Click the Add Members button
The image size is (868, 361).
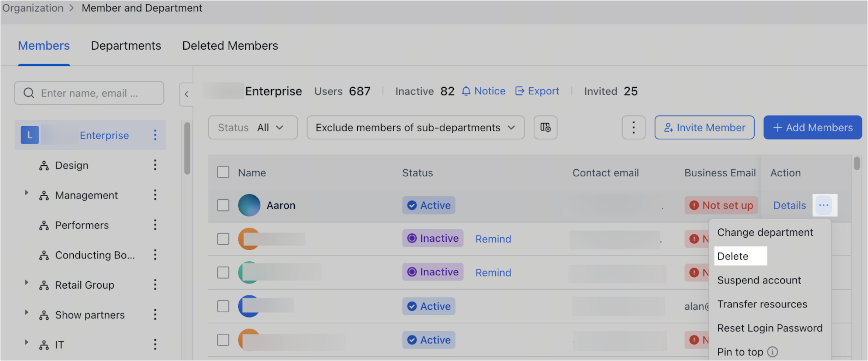pos(812,128)
